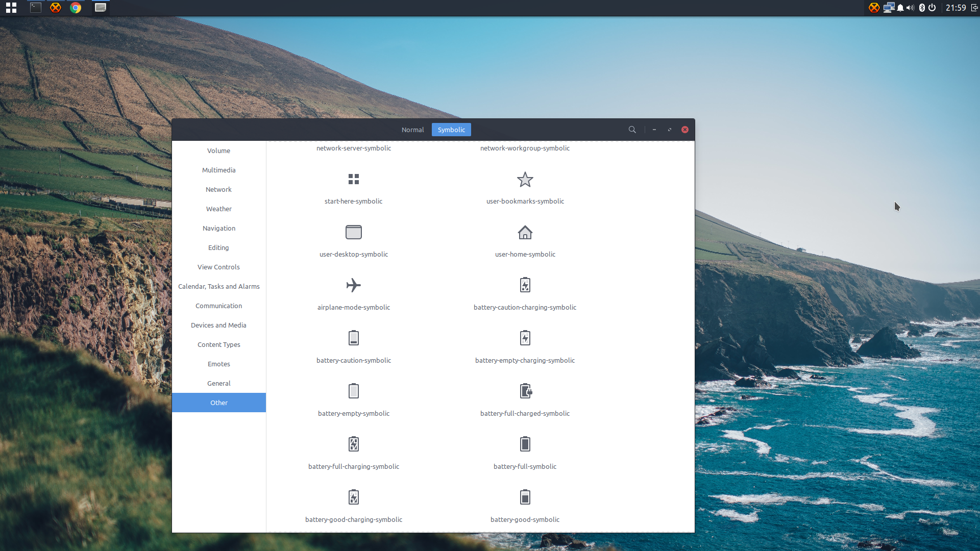Open the Weather category
The image size is (980, 551).
coord(219,209)
